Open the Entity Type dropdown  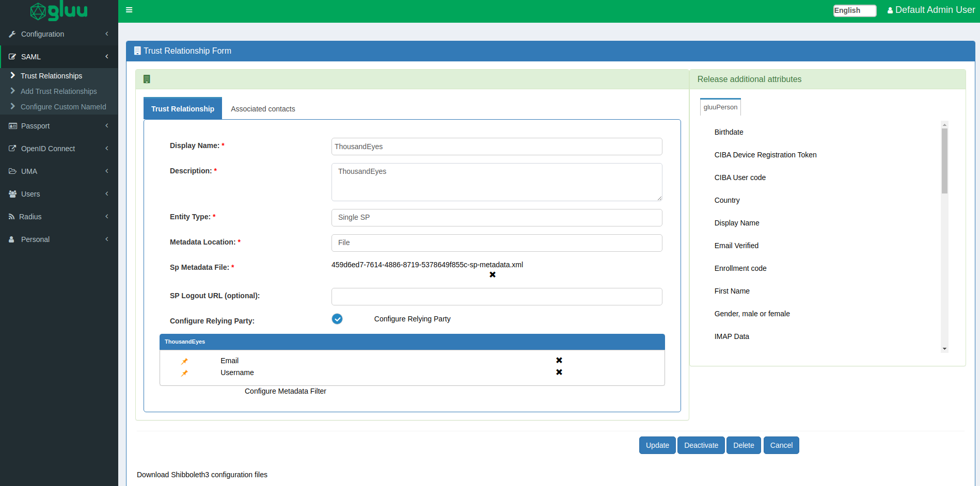point(496,218)
